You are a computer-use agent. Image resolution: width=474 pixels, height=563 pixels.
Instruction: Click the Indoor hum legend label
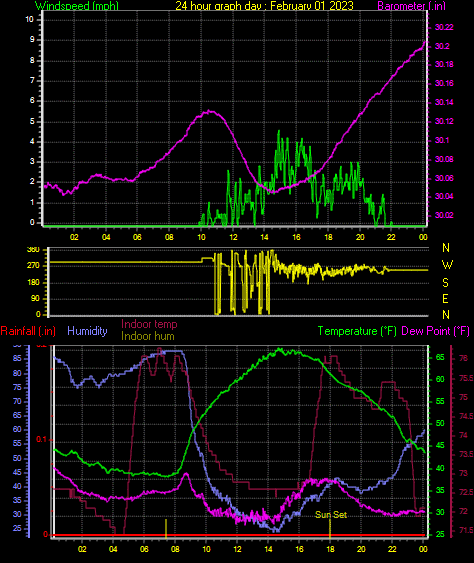pyautogui.click(x=148, y=336)
